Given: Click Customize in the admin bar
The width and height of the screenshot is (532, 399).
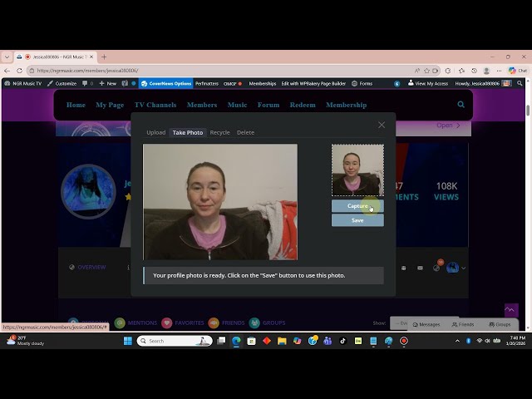Looking at the screenshot, I should pyautogui.click(x=62, y=83).
